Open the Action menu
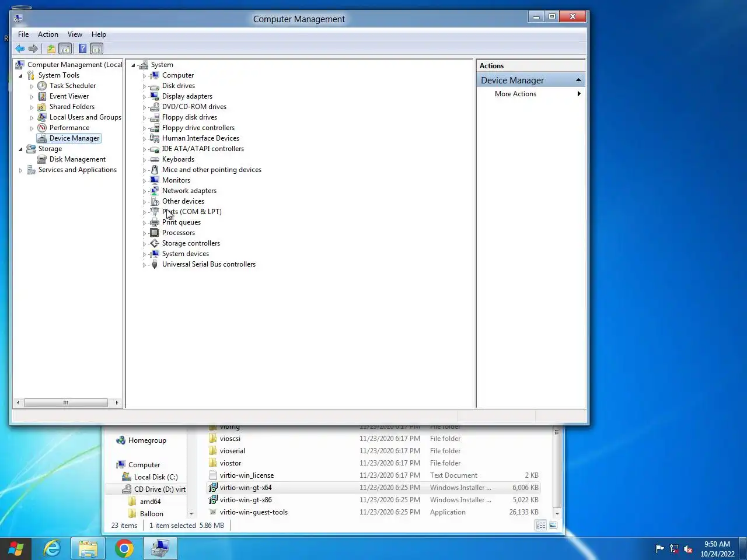This screenshot has width=747, height=560. [48, 34]
